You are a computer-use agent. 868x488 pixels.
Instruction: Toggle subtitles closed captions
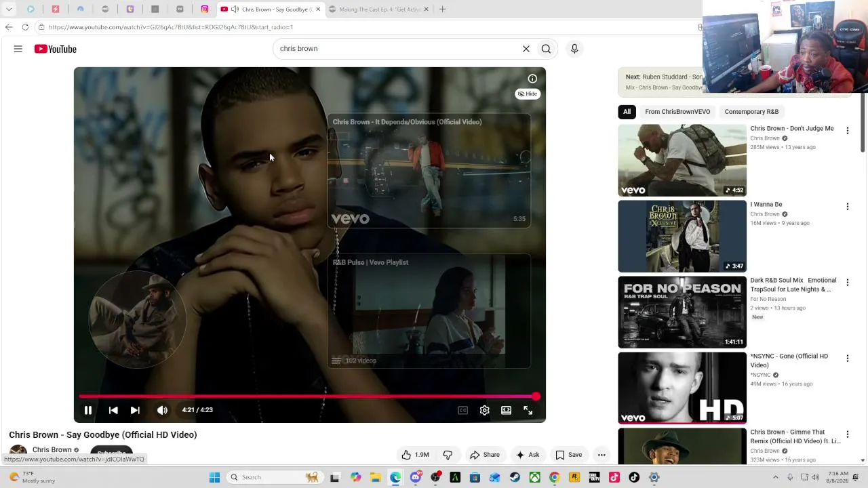click(462, 410)
